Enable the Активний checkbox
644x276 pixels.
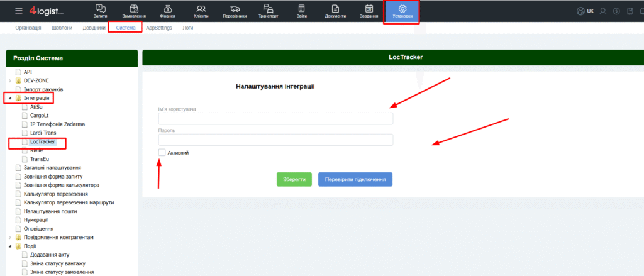pyautogui.click(x=162, y=153)
